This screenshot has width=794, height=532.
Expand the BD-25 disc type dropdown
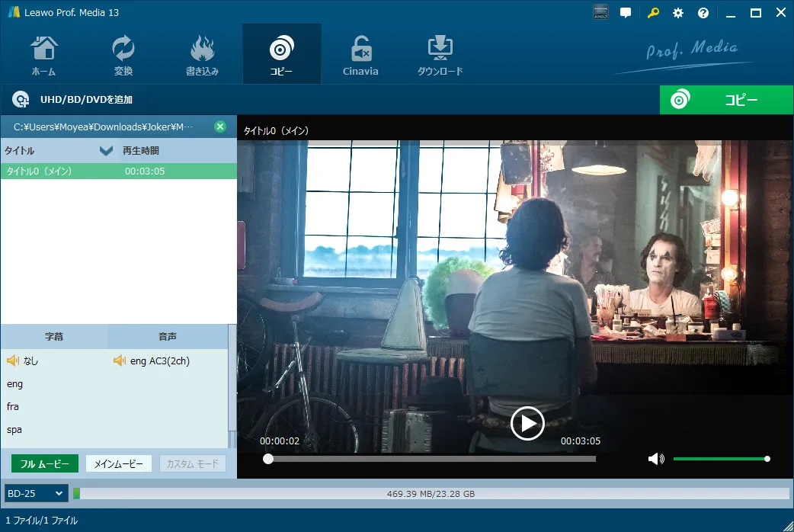[x=36, y=493]
